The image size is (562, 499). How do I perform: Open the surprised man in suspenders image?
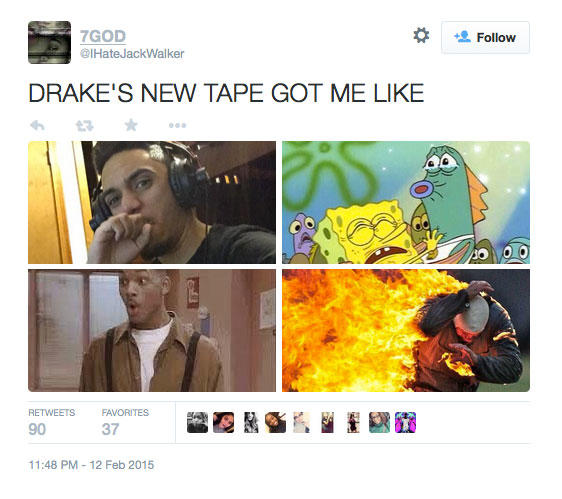[x=152, y=331]
